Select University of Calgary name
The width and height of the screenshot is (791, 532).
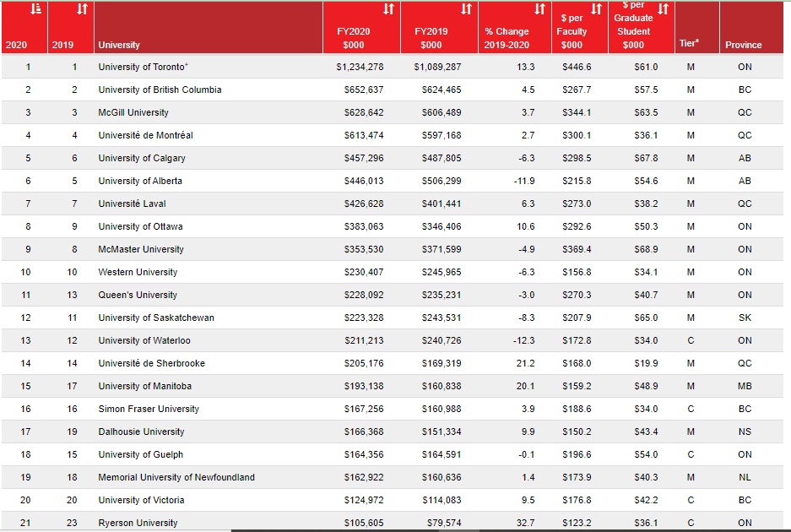[142, 158]
